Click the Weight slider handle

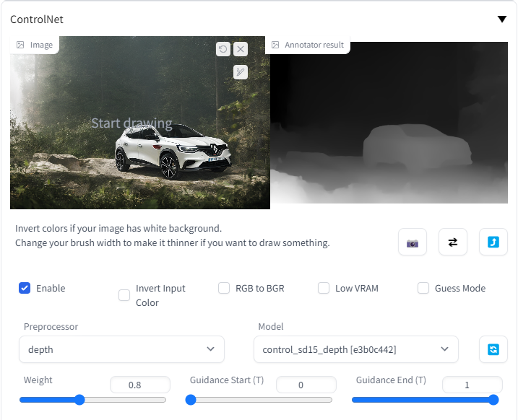79,400
